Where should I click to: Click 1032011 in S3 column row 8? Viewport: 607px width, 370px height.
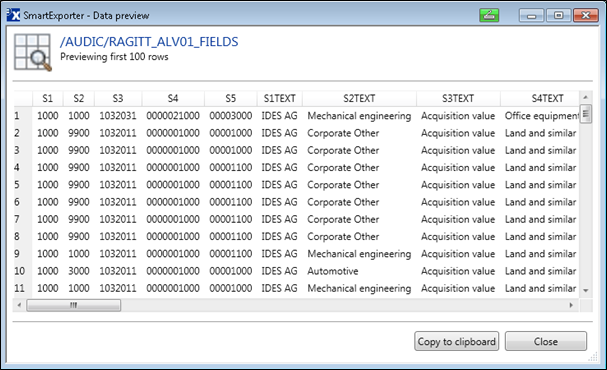click(x=118, y=236)
